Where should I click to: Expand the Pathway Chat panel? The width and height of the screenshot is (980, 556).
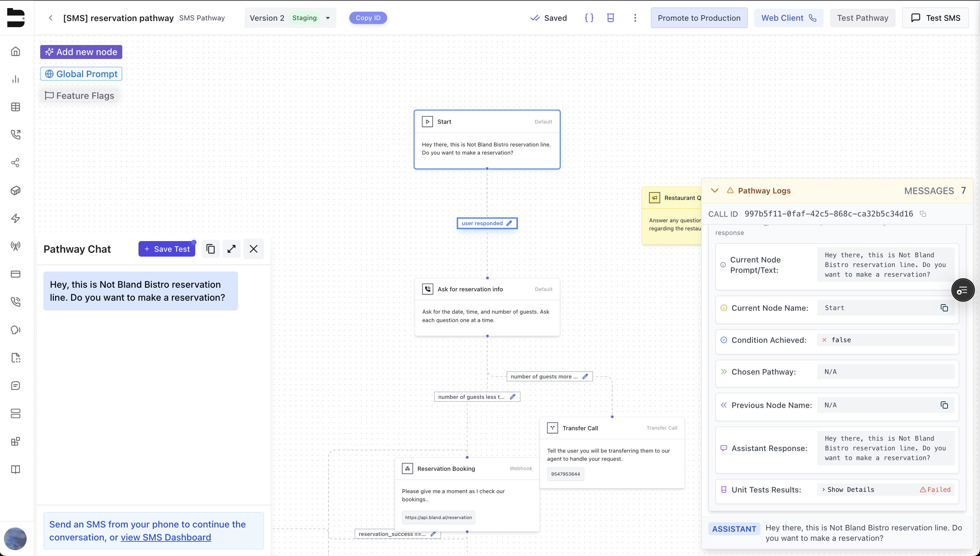coord(232,249)
